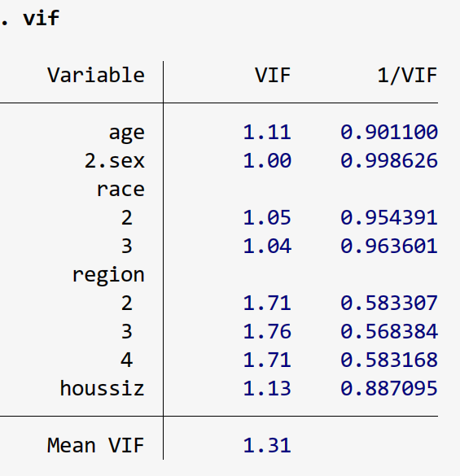Click sex VIF value 1.00
The image size is (460, 476).
(267, 160)
